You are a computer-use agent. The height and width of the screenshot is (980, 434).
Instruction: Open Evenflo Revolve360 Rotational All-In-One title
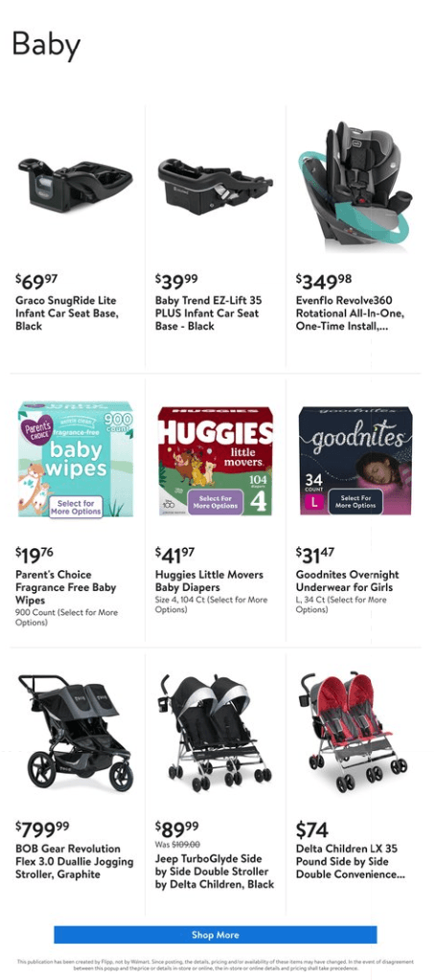coord(350,313)
